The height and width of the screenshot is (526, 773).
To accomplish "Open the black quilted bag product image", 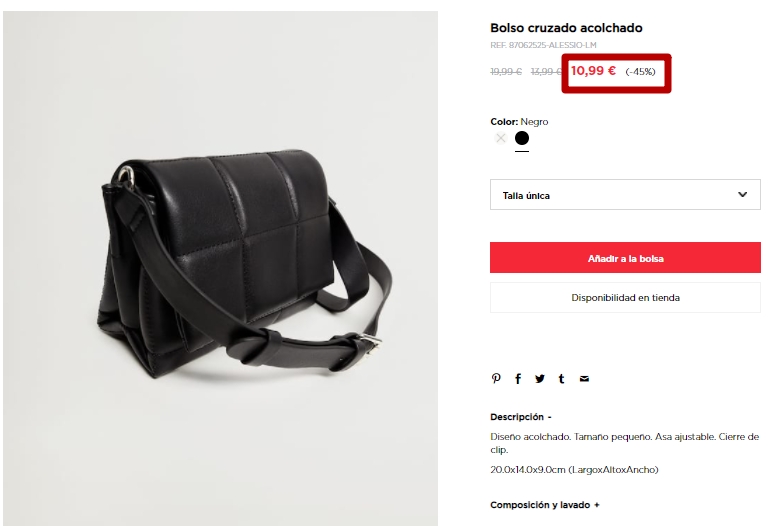I will point(220,268).
